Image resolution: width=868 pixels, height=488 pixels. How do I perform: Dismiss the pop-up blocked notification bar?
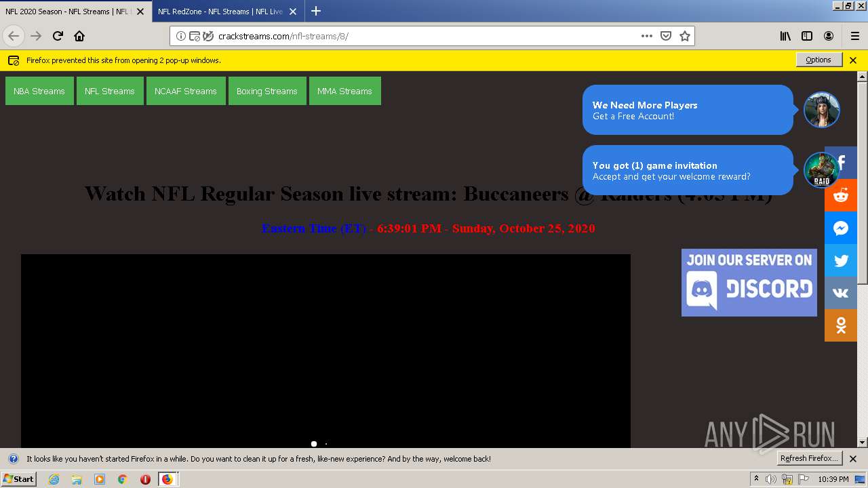click(853, 60)
